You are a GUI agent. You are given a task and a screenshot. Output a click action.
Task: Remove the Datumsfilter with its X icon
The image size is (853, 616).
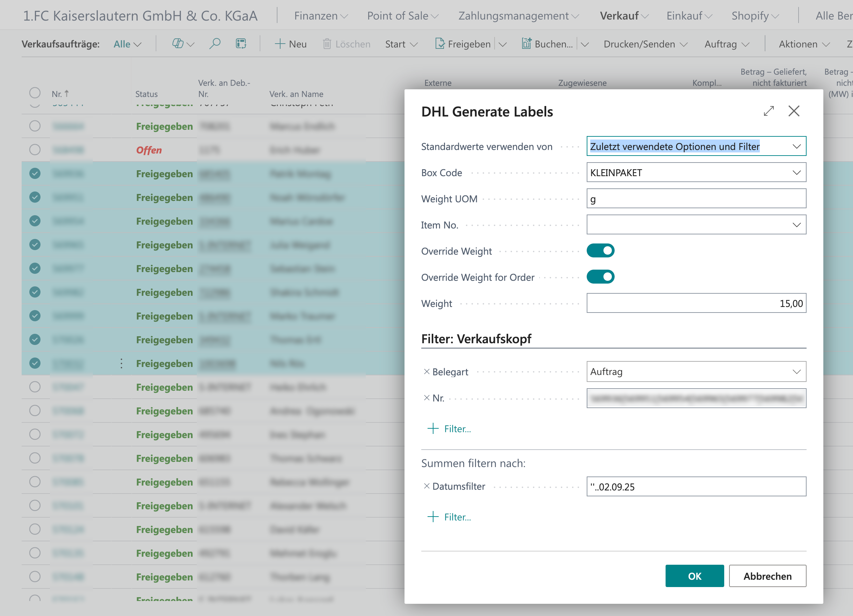pos(426,486)
